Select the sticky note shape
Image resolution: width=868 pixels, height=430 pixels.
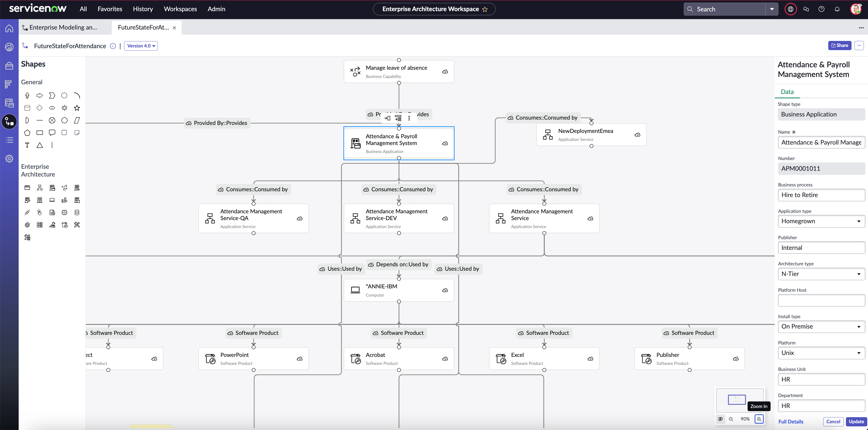pyautogui.click(x=77, y=133)
